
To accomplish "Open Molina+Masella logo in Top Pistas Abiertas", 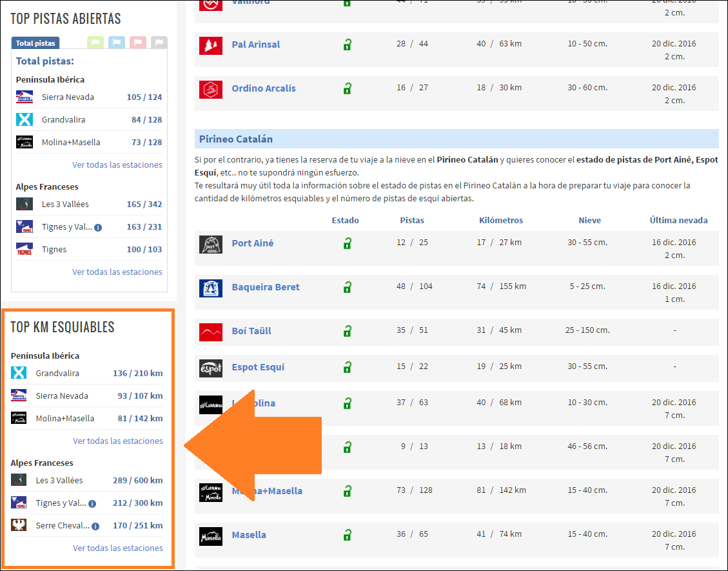I will (25, 142).
